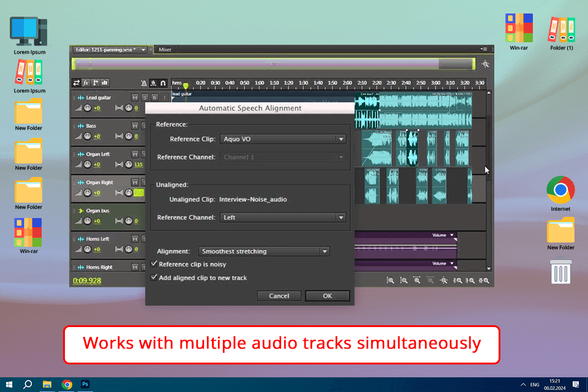
Task: Click the Organ Left pan value L15
Action: [139, 165]
